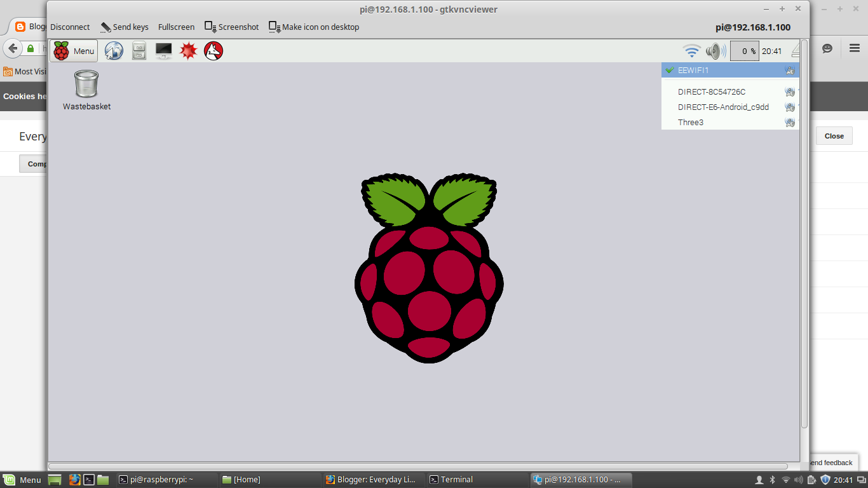868x488 pixels.
Task: Open Mathematica red spiky star icon
Action: 189,51
